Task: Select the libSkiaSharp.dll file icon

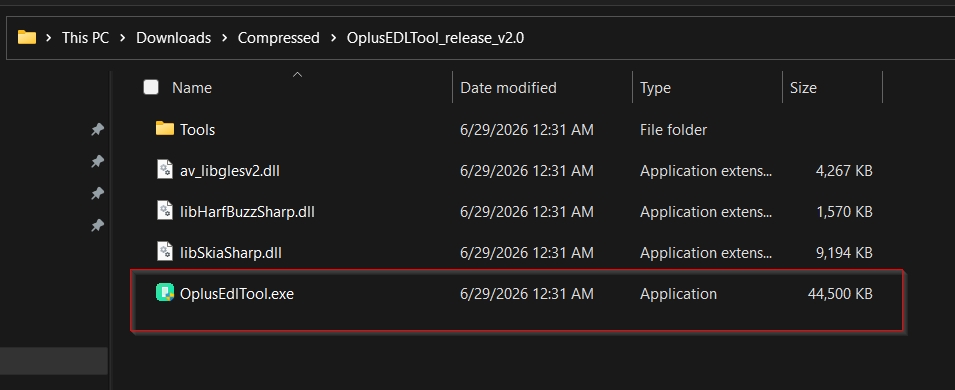Action: point(165,252)
